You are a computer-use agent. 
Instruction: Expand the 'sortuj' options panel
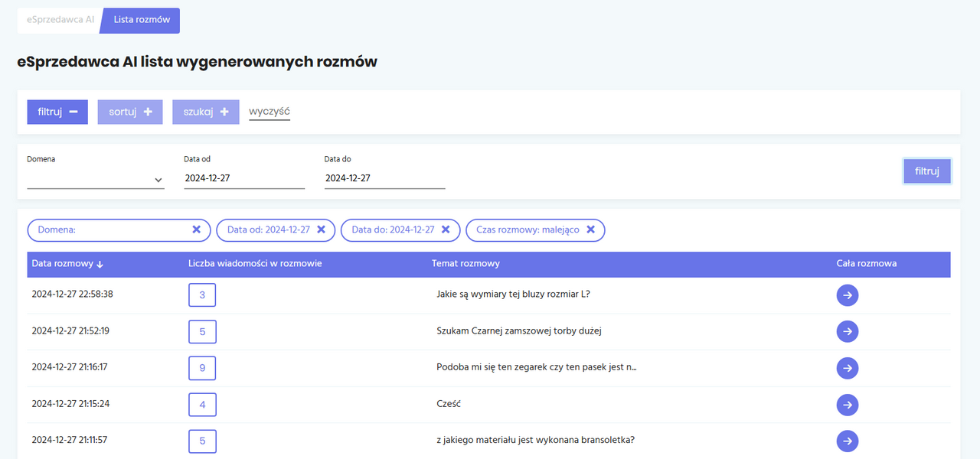[130, 112]
